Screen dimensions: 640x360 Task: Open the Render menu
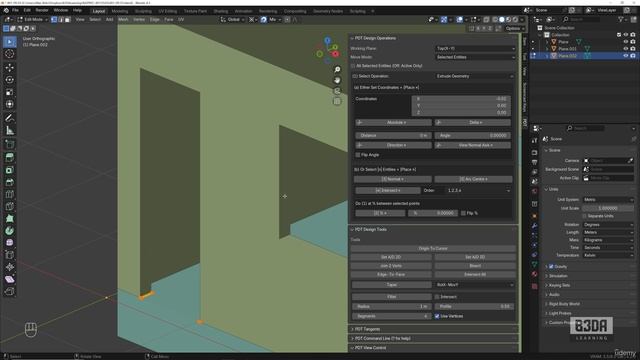point(42,10)
